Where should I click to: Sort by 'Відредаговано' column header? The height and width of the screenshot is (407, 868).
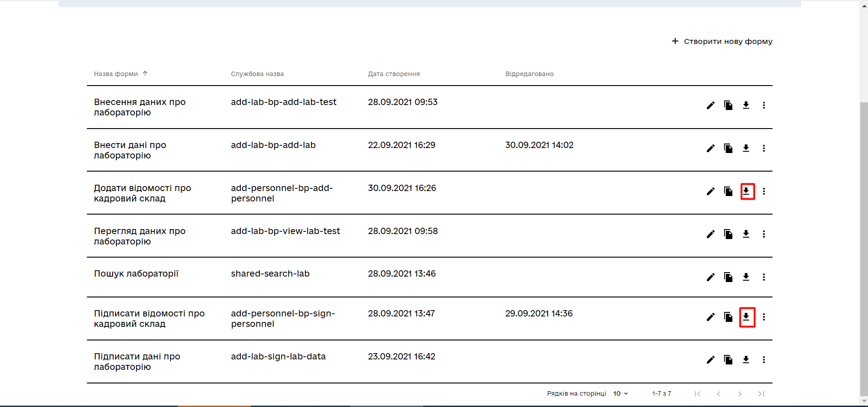529,74
